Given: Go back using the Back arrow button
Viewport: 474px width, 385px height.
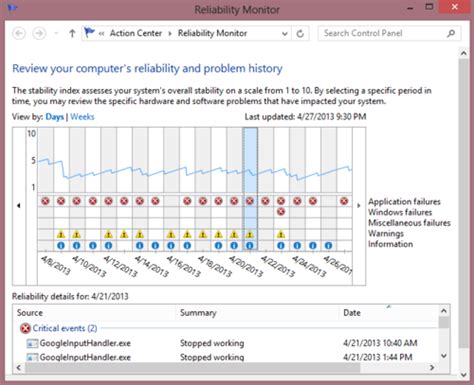Looking at the screenshot, I should coord(19,33).
